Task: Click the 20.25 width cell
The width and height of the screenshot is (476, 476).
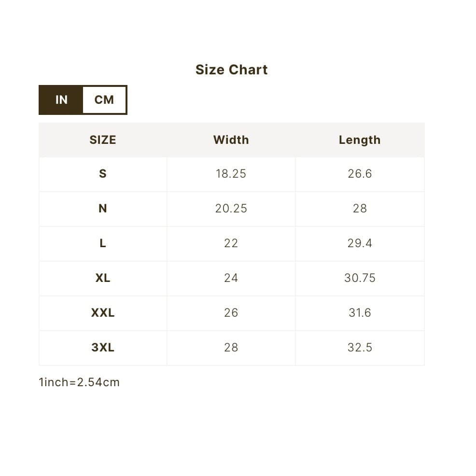Action: tap(231, 209)
